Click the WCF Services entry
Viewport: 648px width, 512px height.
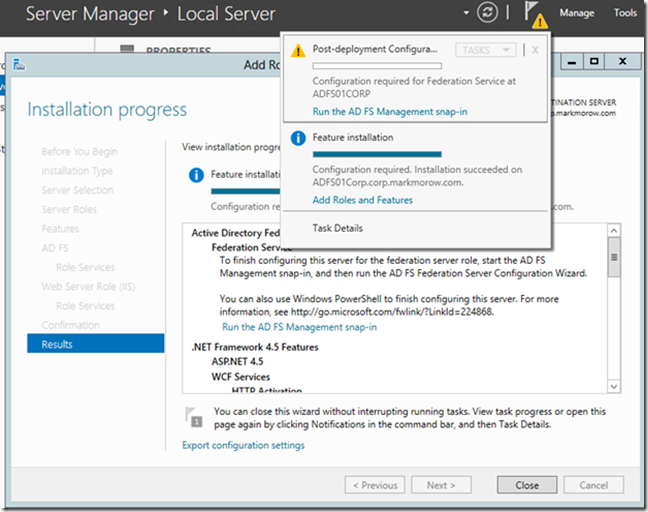[x=241, y=377]
